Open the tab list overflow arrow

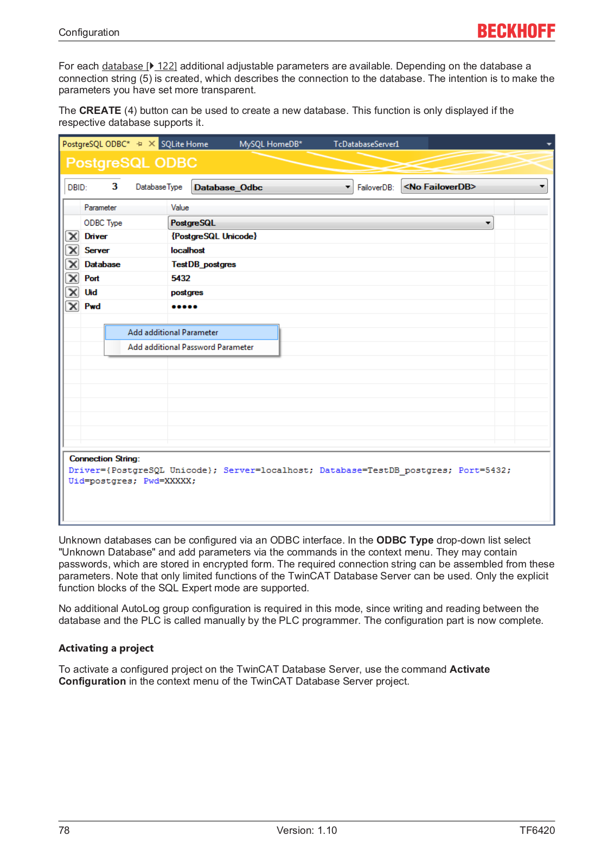[x=549, y=144]
